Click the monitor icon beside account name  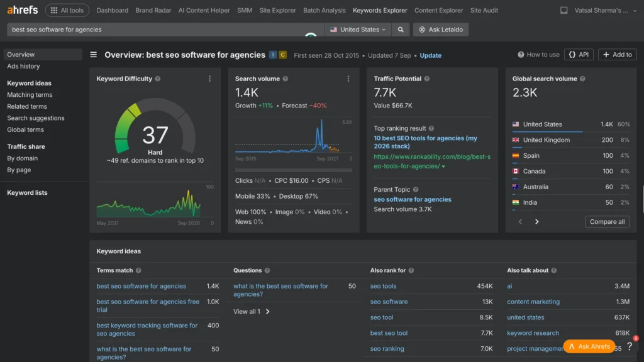coord(564,10)
